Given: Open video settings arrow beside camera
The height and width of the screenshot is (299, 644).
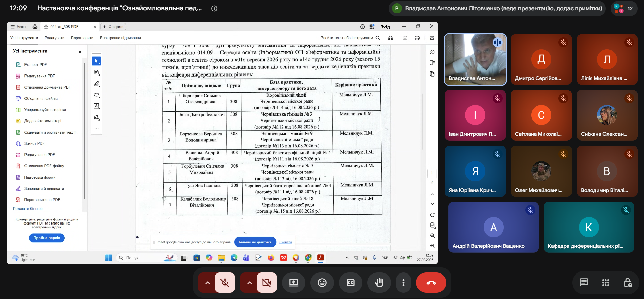Looking at the screenshot, I should (249, 283).
